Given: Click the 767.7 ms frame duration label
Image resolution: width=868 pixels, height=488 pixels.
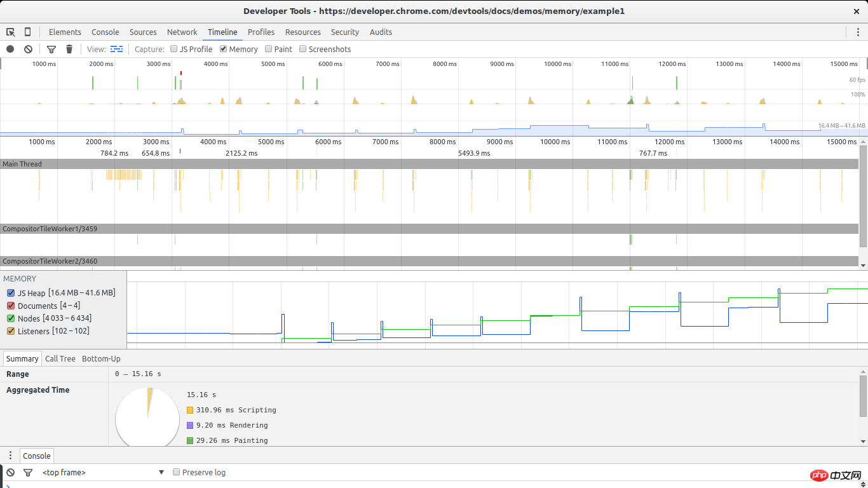Looking at the screenshot, I should tap(653, 153).
